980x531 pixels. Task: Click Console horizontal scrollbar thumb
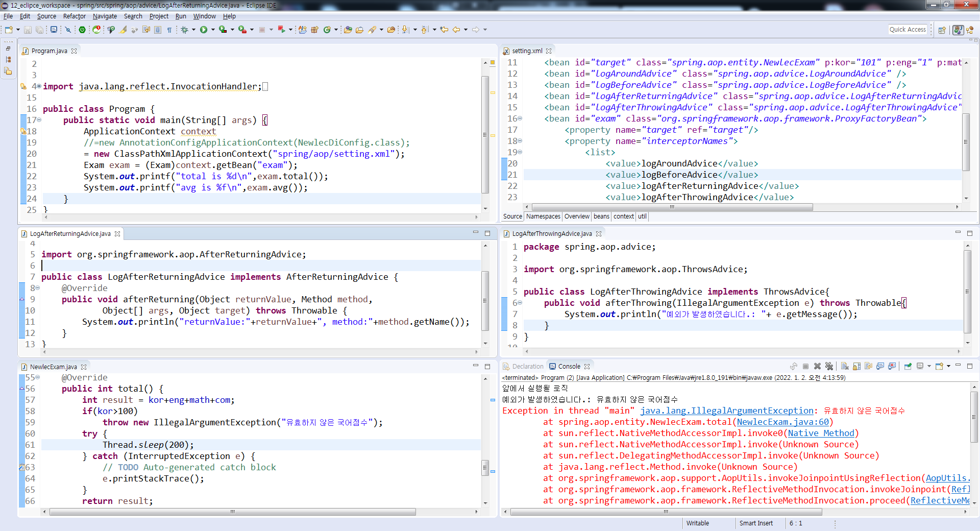tap(666, 512)
